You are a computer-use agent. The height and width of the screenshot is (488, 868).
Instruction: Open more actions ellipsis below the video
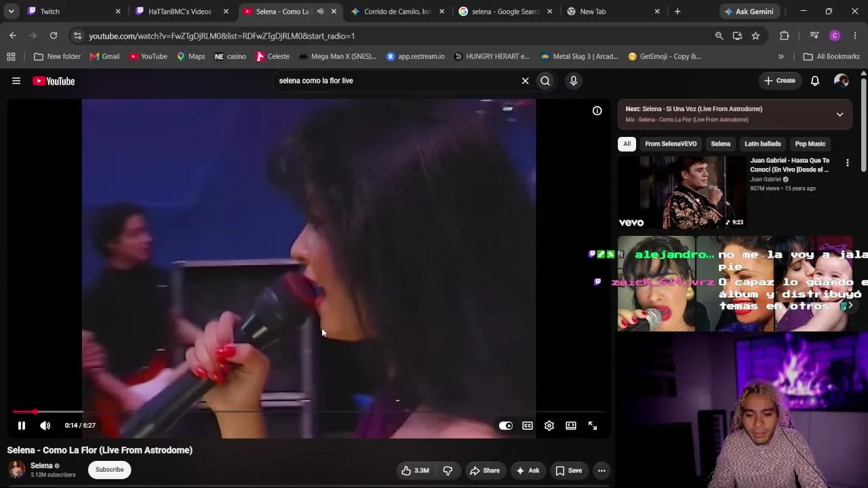coord(601,470)
